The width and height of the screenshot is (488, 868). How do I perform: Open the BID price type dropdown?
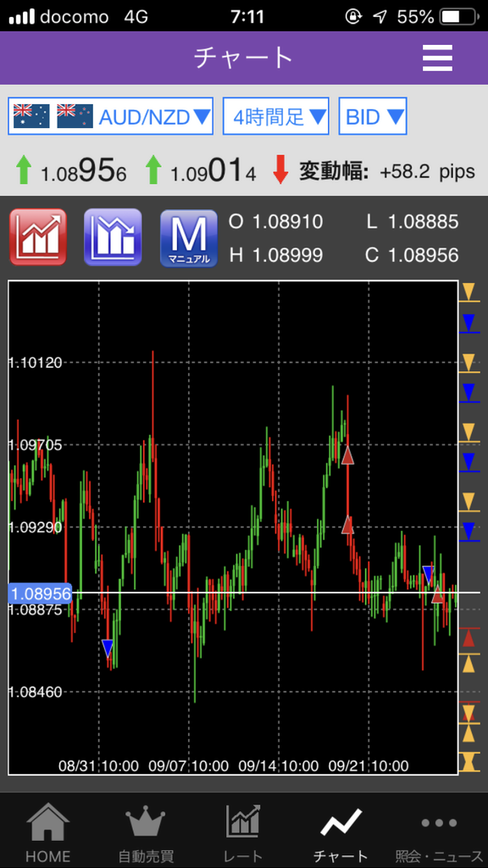click(x=373, y=116)
